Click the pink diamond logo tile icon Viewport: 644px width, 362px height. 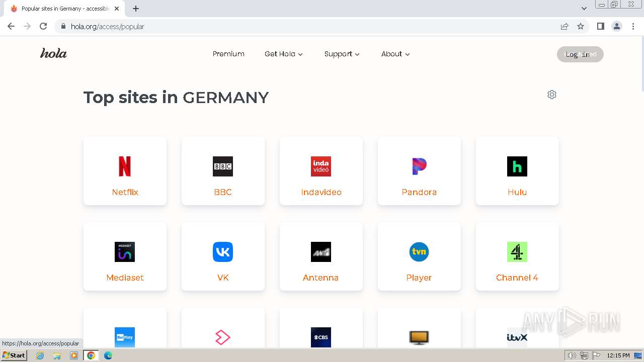[223, 337]
